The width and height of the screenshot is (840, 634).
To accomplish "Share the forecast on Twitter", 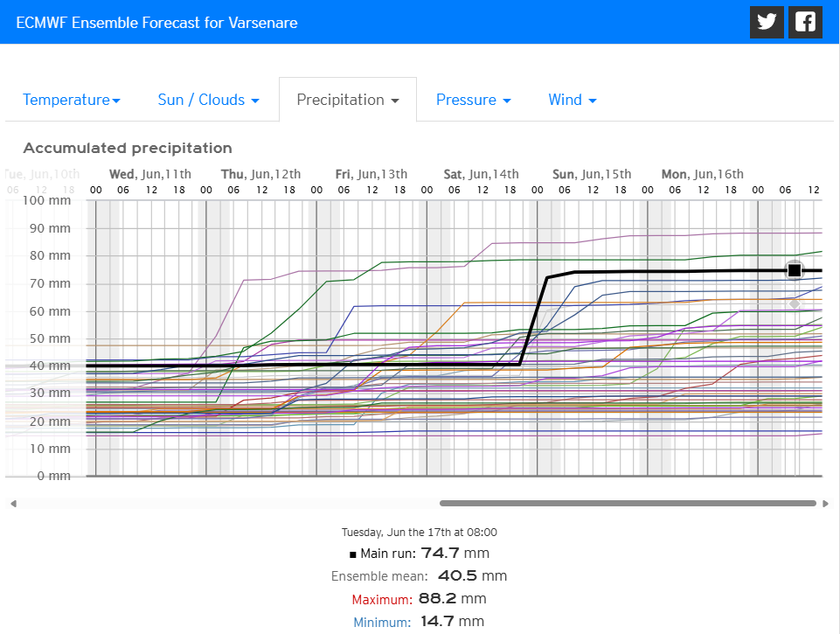I will [767, 22].
